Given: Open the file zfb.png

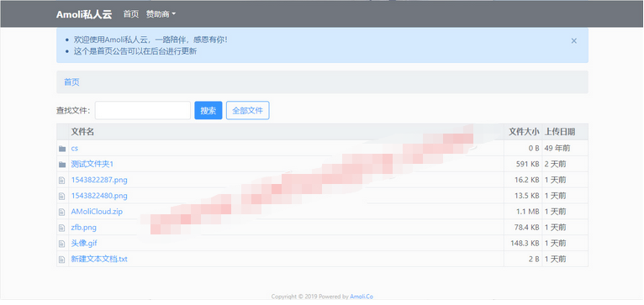Looking at the screenshot, I should tap(84, 228).
